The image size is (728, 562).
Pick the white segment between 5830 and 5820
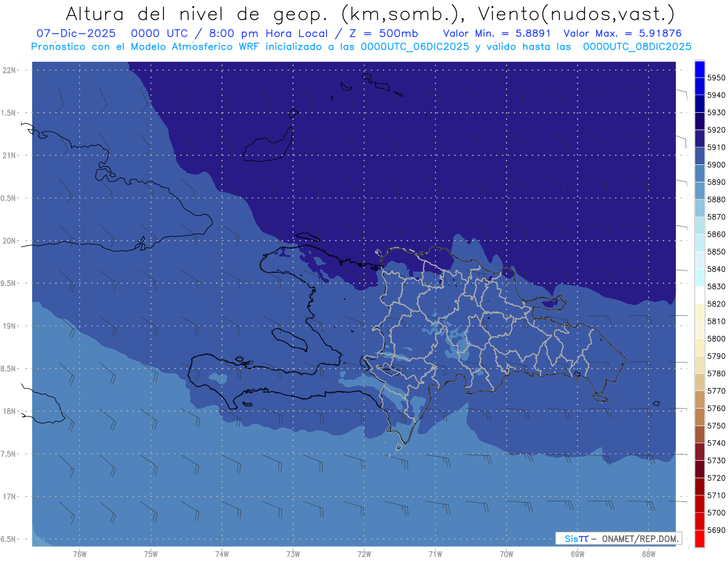[699, 295]
